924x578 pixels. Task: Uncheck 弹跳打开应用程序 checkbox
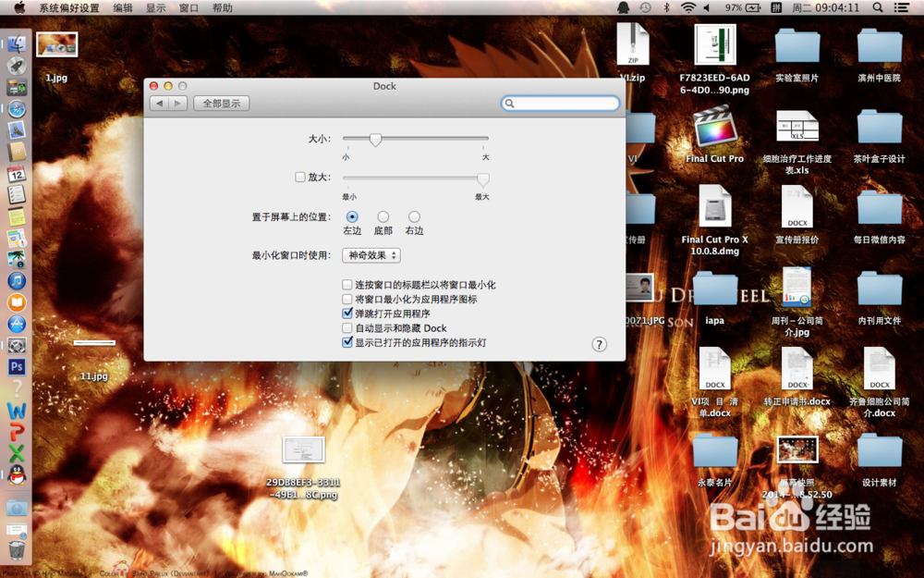347,314
